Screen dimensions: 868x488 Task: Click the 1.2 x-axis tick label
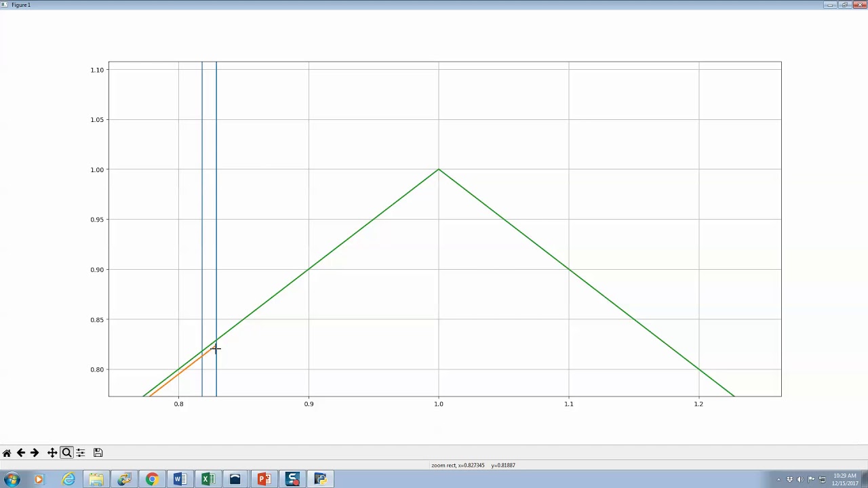tap(698, 404)
